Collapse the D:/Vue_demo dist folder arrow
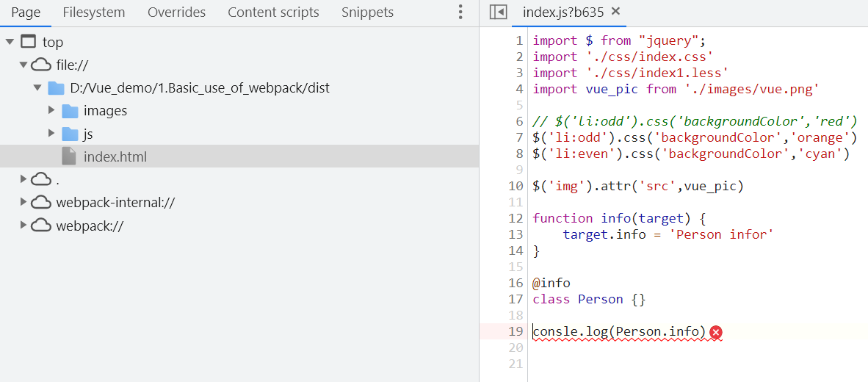 point(37,88)
